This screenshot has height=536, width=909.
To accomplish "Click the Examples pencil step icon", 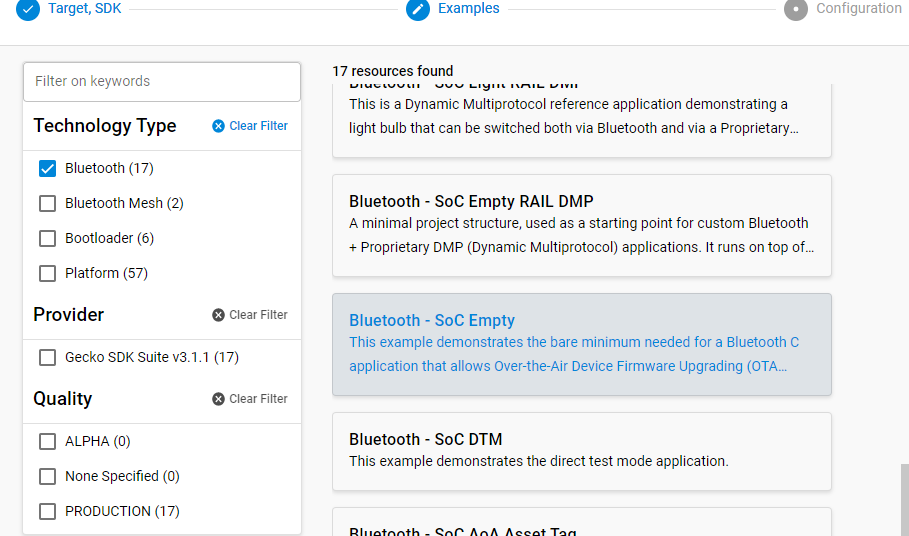I will (418, 9).
